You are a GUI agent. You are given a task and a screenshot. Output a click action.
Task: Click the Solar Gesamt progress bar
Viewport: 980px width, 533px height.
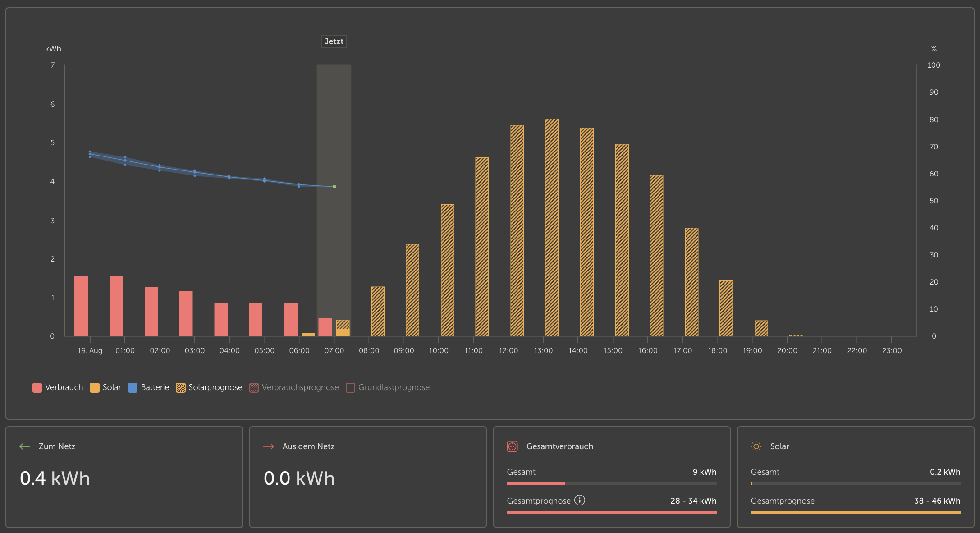click(856, 484)
